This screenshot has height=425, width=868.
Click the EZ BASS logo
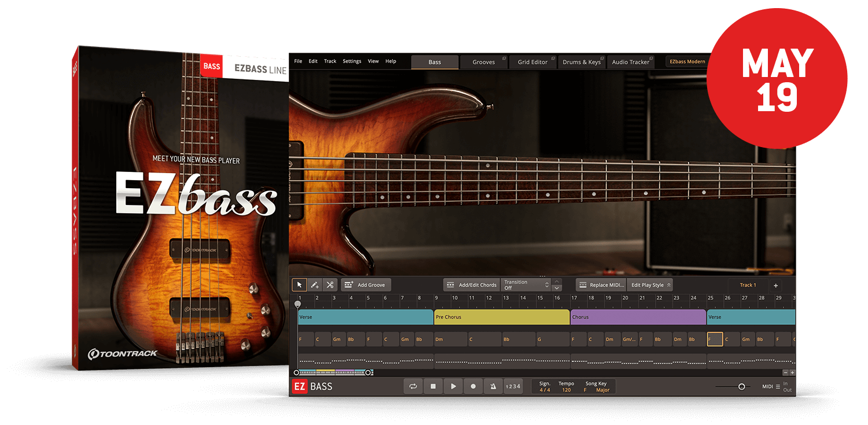tap(312, 386)
